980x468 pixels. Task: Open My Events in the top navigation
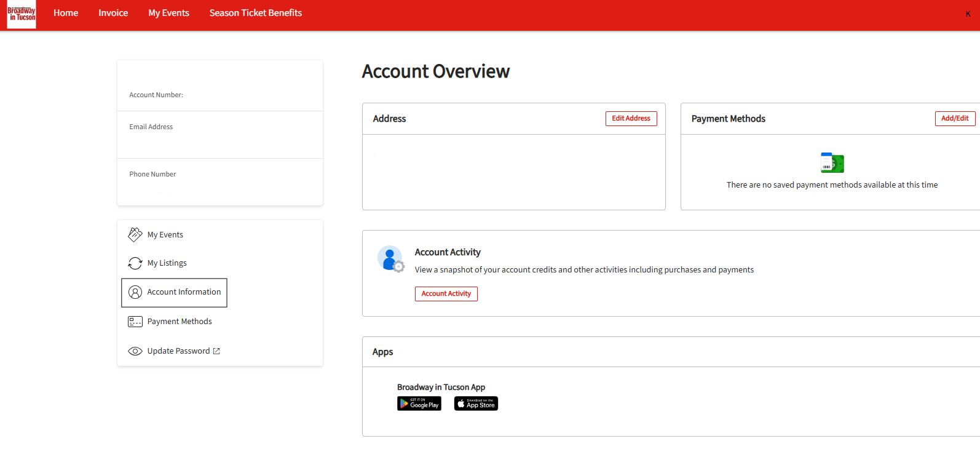click(x=168, y=13)
